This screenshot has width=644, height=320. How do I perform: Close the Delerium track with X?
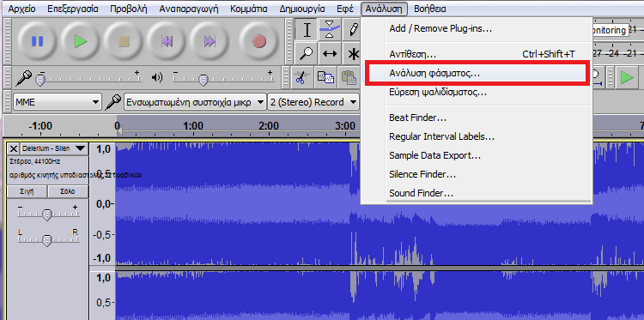pyautogui.click(x=14, y=148)
